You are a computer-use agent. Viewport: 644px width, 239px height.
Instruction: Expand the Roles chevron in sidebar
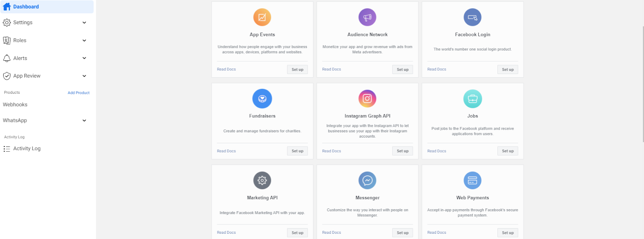[x=84, y=40]
